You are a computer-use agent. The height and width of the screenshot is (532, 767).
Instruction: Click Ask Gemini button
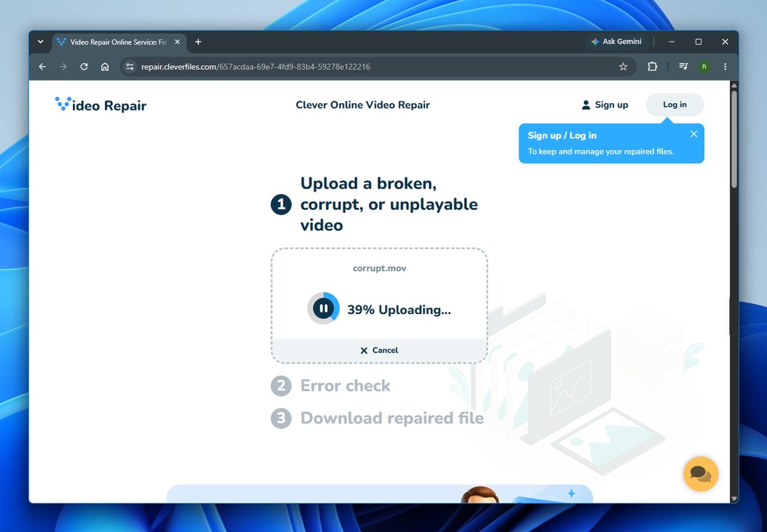616,41
